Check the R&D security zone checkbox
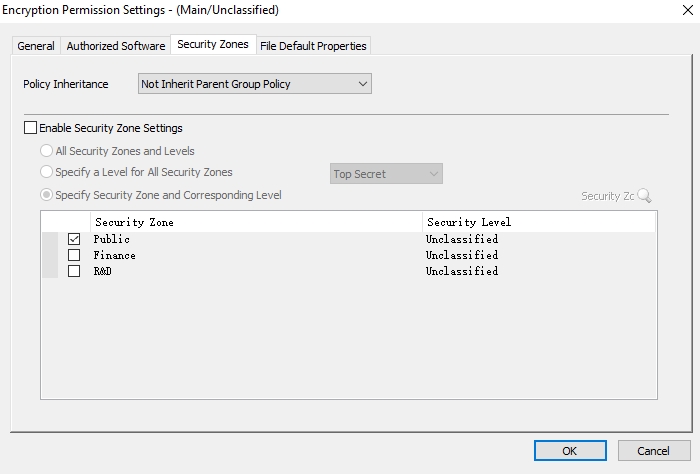This screenshot has height=474, width=700. [74, 271]
